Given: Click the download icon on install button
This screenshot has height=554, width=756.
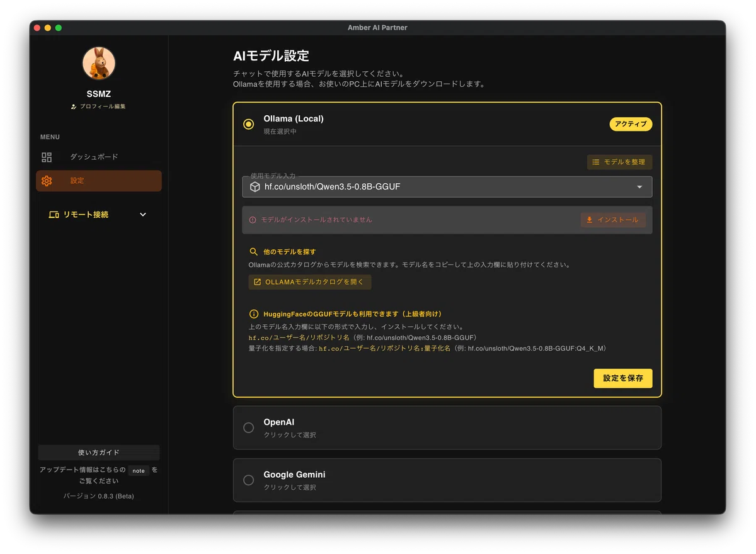Looking at the screenshot, I should [x=590, y=220].
